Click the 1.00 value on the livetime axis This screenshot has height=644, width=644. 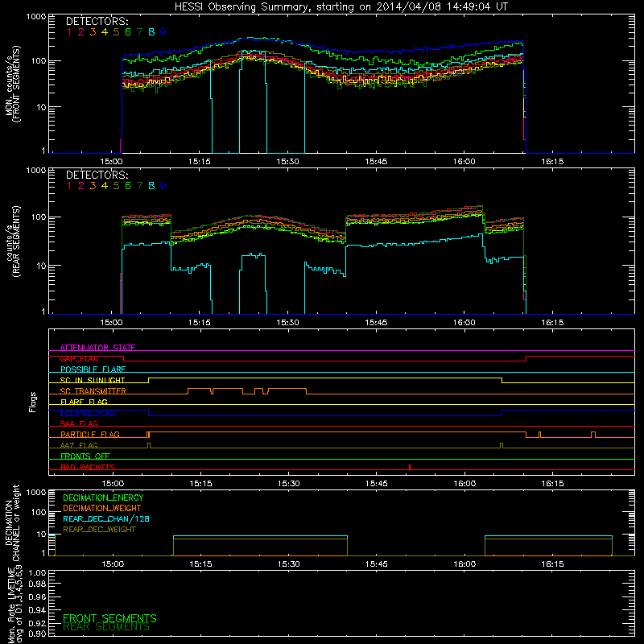tap(37, 573)
